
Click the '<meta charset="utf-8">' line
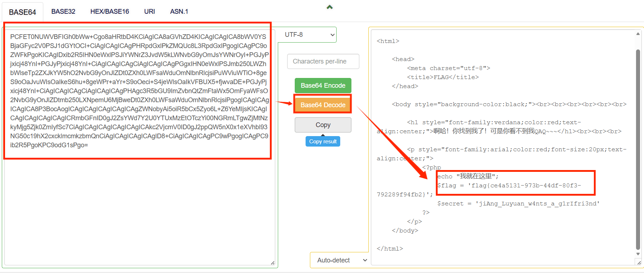coord(448,68)
